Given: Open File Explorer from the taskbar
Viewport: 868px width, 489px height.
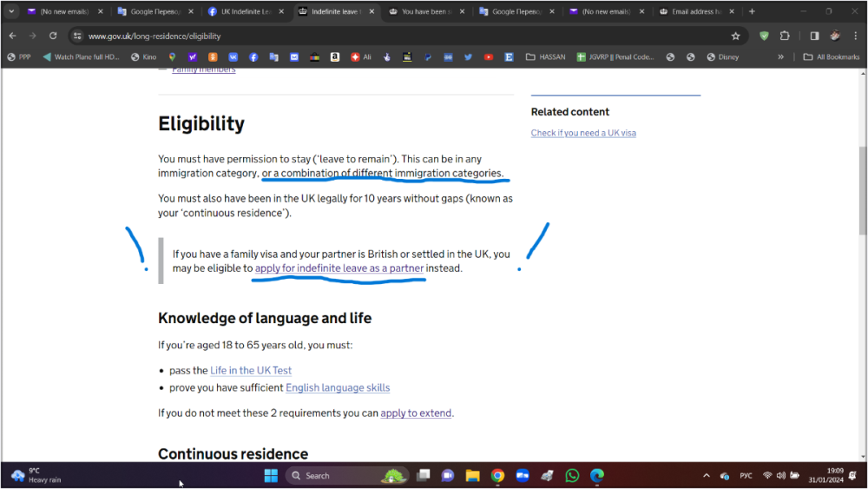Looking at the screenshot, I should pyautogui.click(x=472, y=475).
